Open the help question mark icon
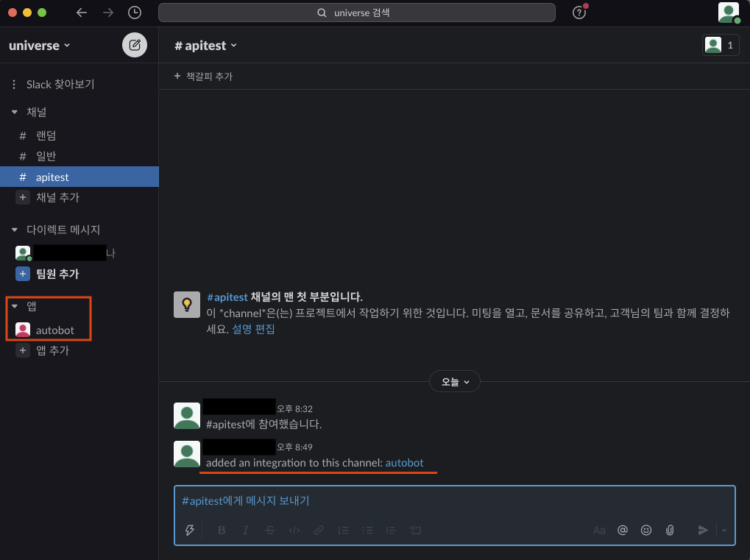The height and width of the screenshot is (560, 750). pyautogui.click(x=579, y=13)
